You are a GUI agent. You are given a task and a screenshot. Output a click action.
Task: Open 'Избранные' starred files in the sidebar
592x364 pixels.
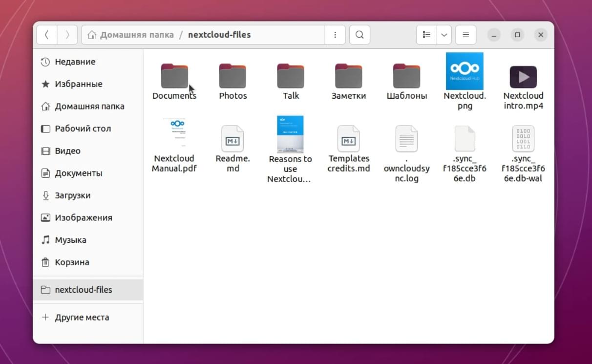tap(88, 84)
